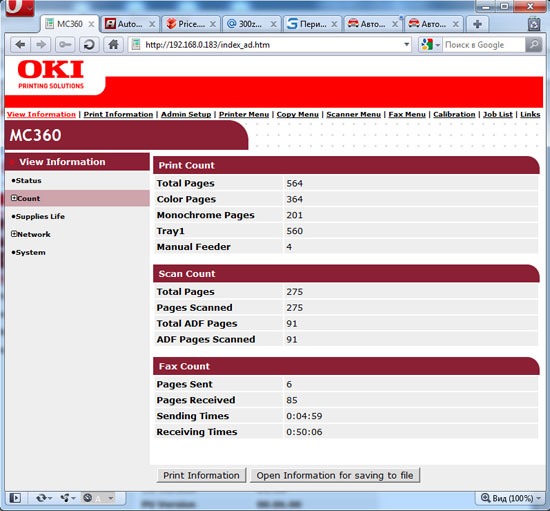Image resolution: width=550 pixels, height=511 pixels.
Task: Switch to the 300z... tab
Action: coord(250,24)
